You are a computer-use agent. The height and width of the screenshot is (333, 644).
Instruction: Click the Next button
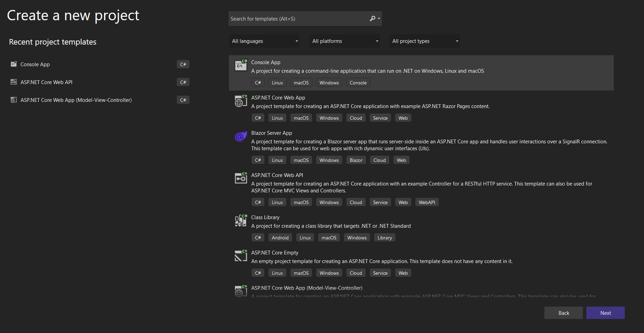point(606,313)
